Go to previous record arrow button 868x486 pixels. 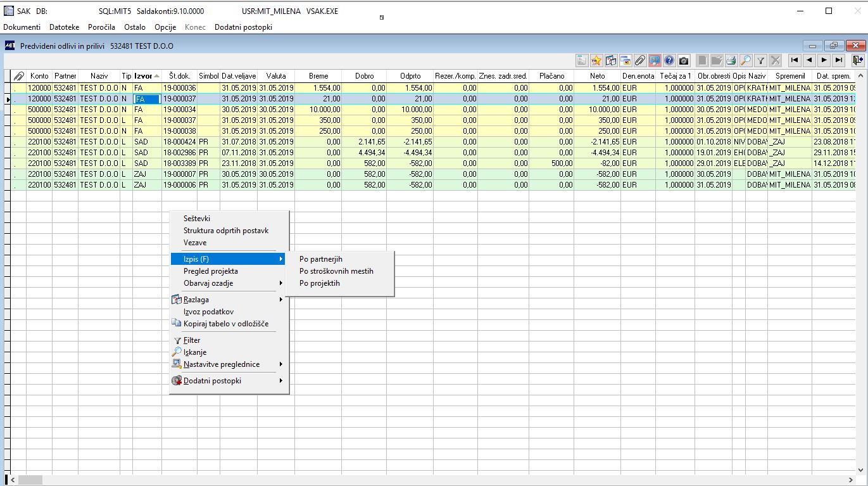coord(808,60)
